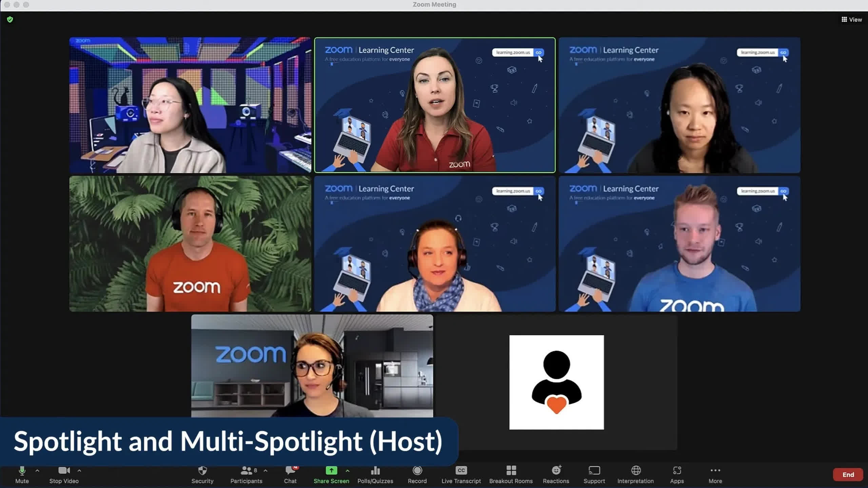Image resolution: width=868 pixels, height=488 pixels.
Task: Select the participant with heart avatar tile
Action: pos(556,382)
